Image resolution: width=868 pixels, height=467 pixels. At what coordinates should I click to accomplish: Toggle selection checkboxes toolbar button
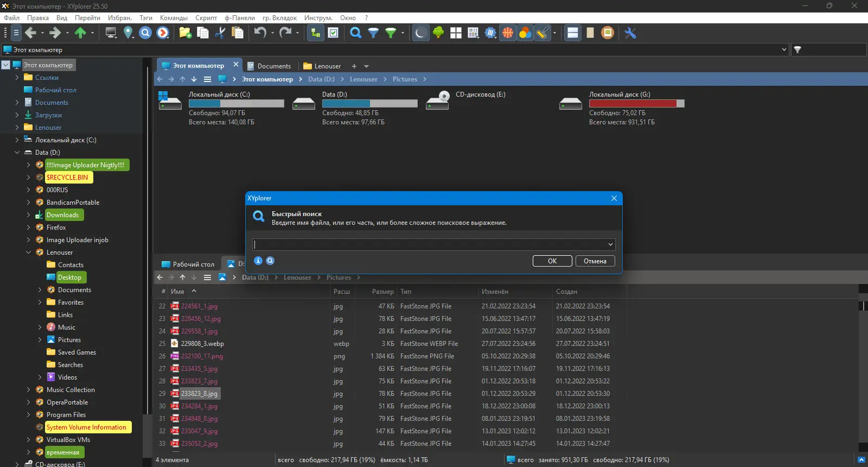[x=333, y=33]
